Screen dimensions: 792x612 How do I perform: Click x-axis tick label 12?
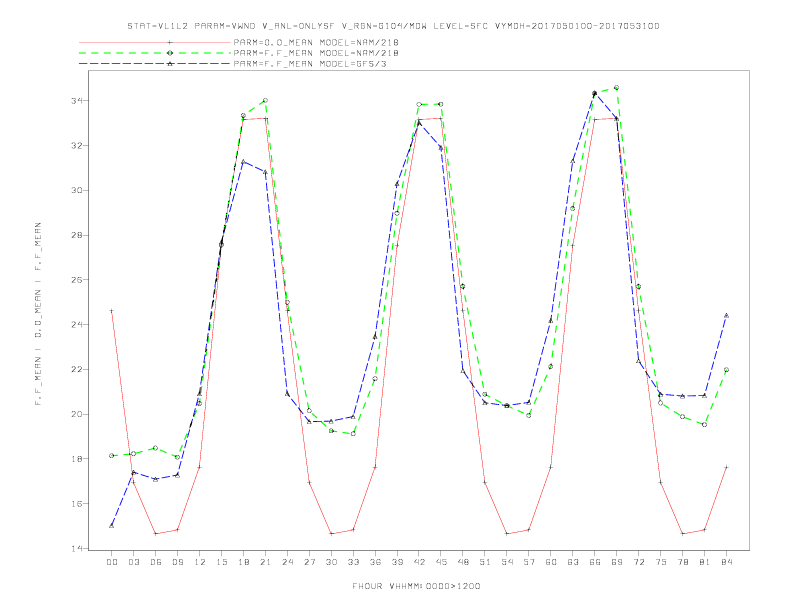[x=200, y=562]
